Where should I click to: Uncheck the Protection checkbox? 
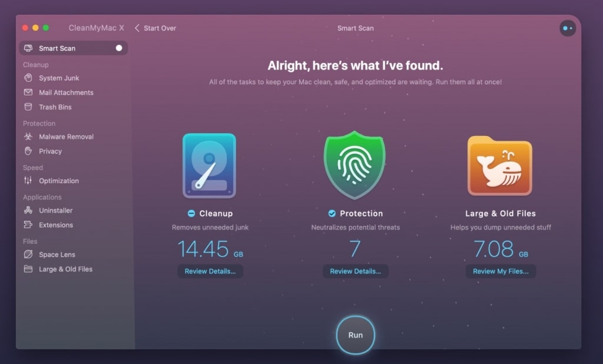(332, 213)
